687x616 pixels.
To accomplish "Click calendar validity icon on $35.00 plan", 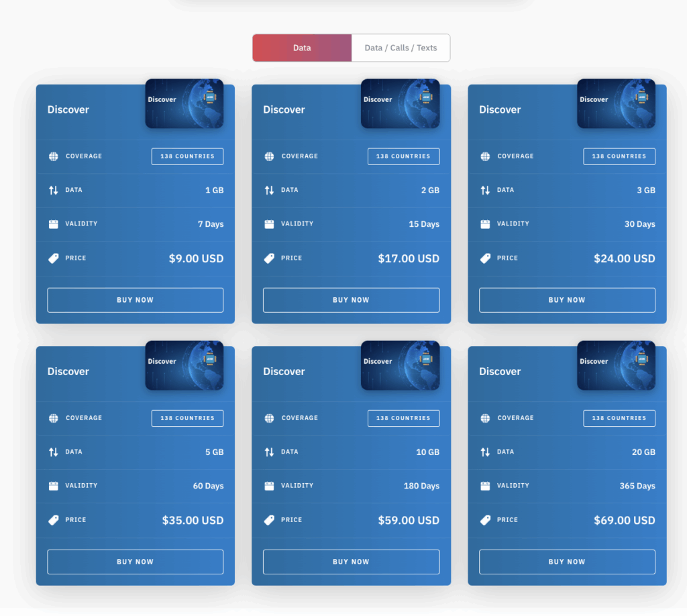I will pyautogui.click(x=54, y=486).
